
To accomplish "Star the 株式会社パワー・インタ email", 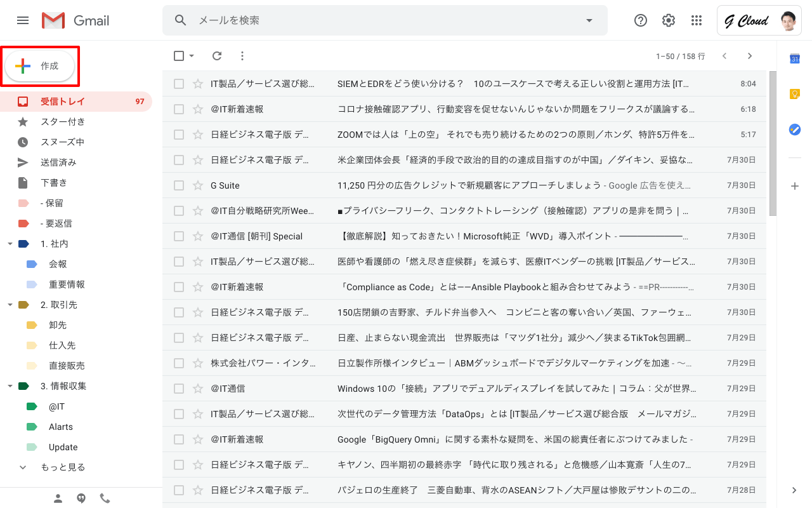I will pos(198,363).
